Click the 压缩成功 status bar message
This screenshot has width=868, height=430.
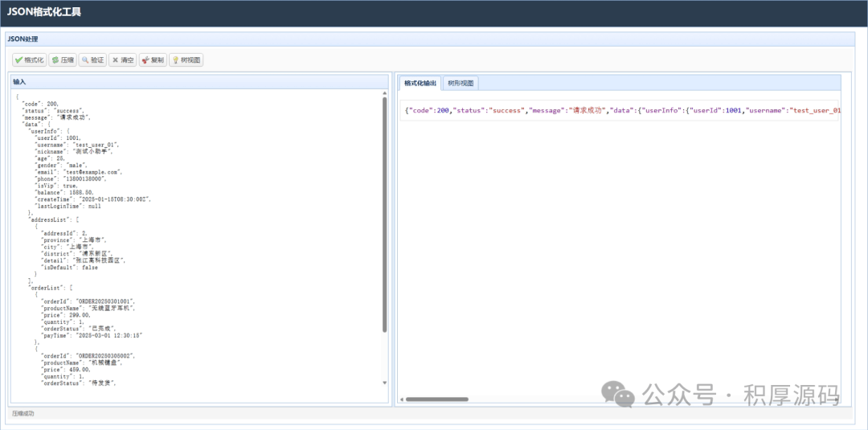click(23, 413)
